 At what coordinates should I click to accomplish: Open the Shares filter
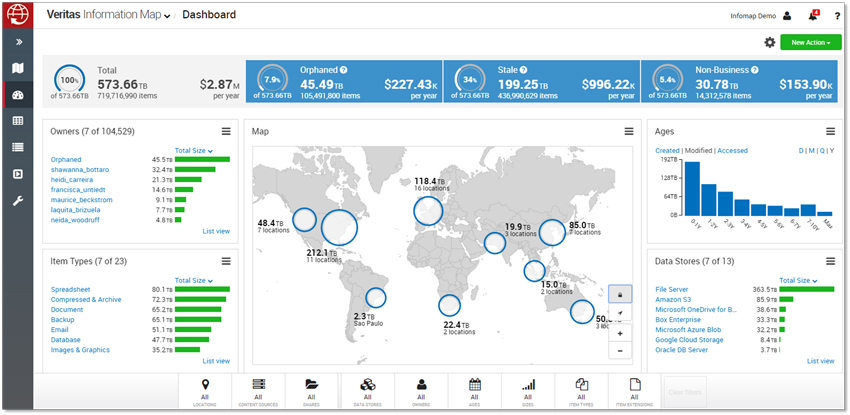[312, 392]
